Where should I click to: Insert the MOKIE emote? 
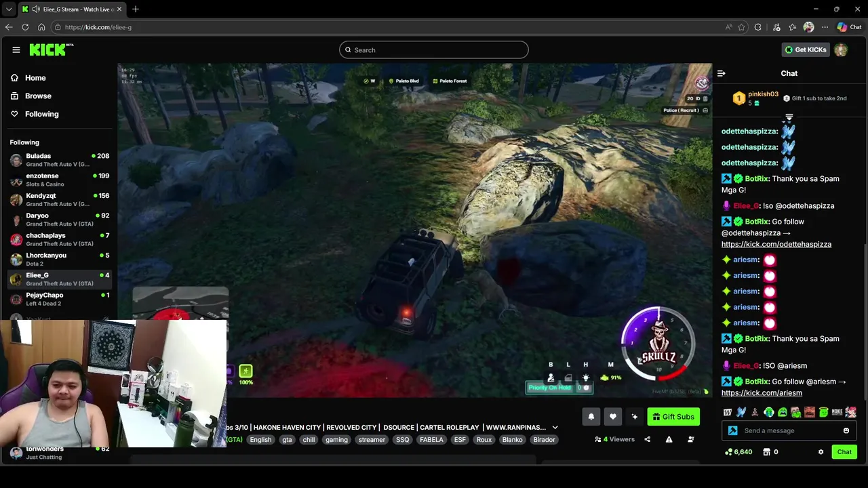click(837, 412)
